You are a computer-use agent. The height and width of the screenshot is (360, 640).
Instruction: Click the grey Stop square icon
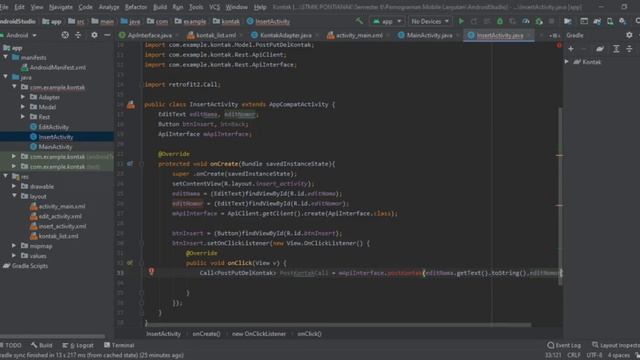[551, 21]
